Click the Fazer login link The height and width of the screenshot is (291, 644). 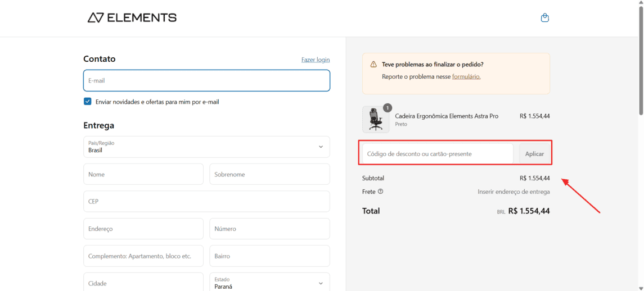(316, 60)
